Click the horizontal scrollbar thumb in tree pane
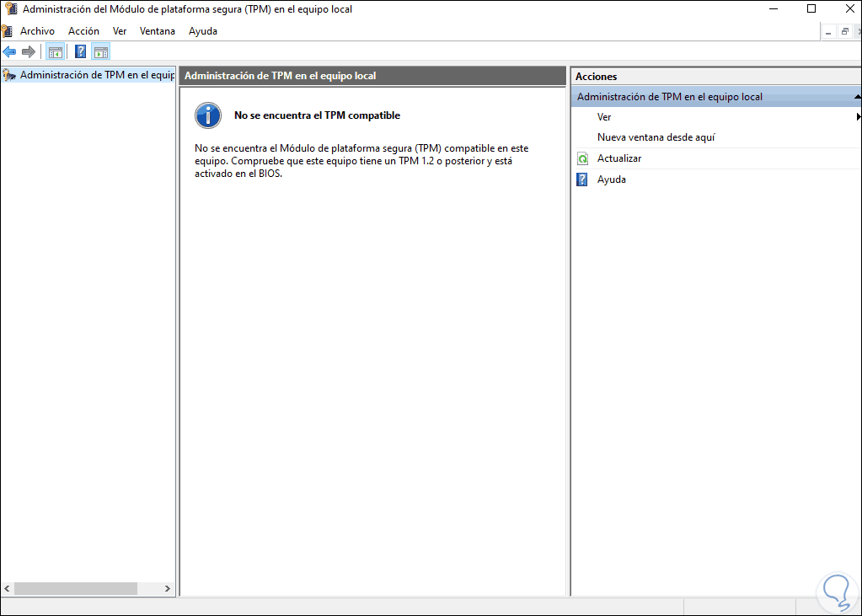This screenshot has width=862, height=616. click(x=75, y=588)
